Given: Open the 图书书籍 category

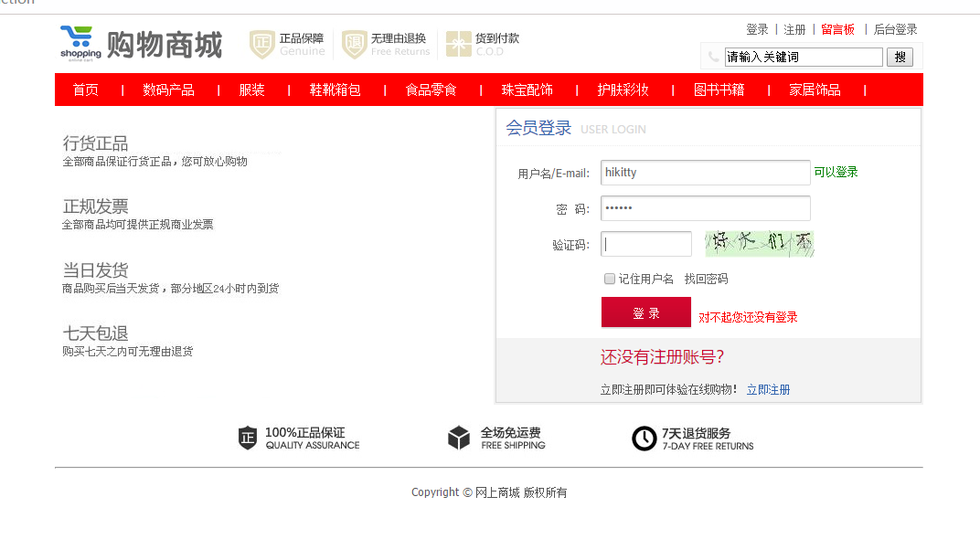Looking at the screenshot, I should click(719, 90).
